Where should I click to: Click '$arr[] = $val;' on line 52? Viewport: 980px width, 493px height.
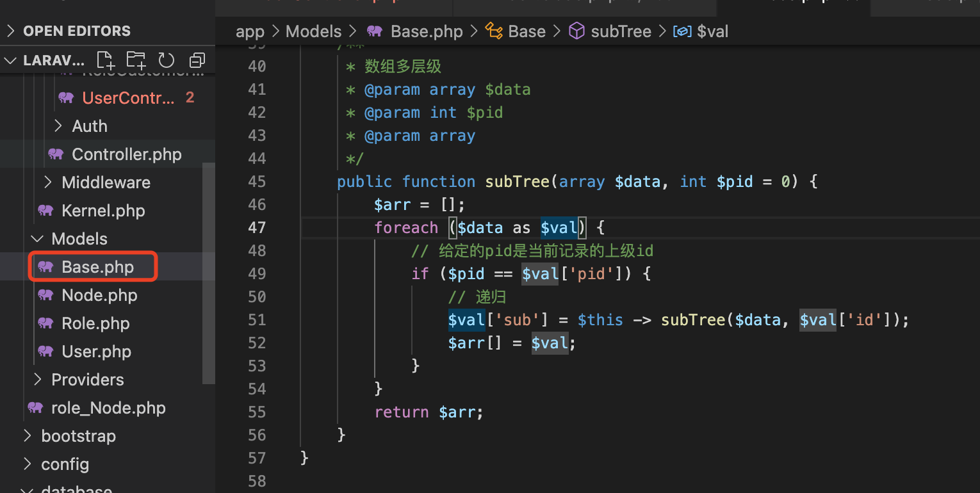512,343
